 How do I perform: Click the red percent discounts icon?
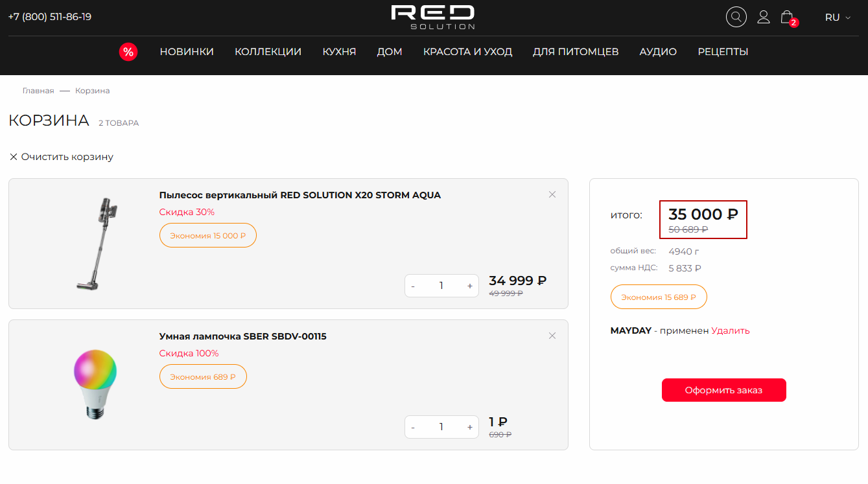click(x=128, y=52)
